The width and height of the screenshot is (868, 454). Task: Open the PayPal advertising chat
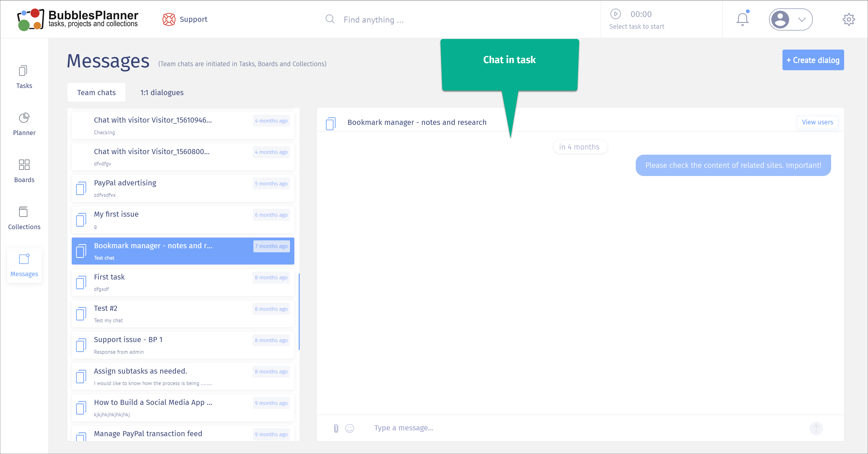tap(183, 188)
